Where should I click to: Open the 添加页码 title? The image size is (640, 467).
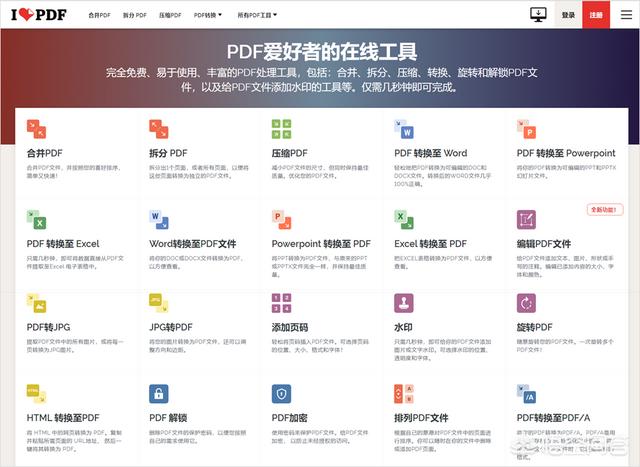[x=289, y=327]
